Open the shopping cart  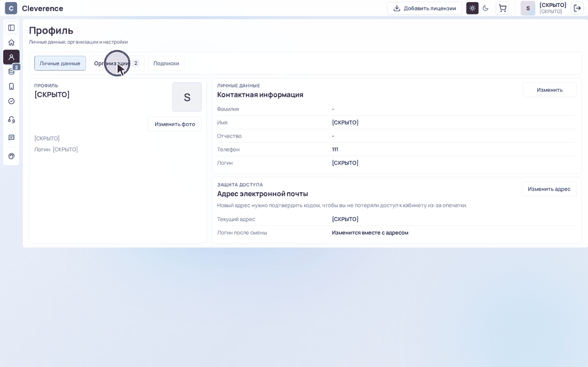point(502,8)
